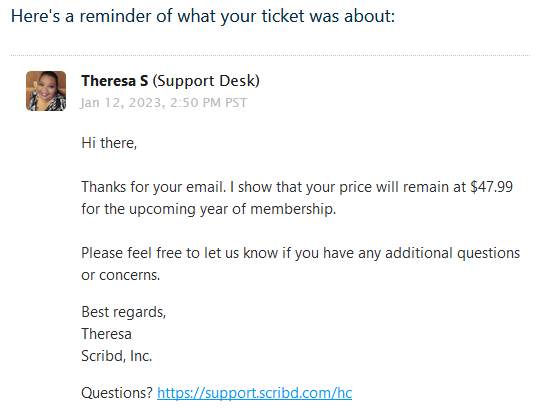This screenshot has height=419, width=539.
Task: Click the "Hi there," greeting line
Action: point(109,143)
